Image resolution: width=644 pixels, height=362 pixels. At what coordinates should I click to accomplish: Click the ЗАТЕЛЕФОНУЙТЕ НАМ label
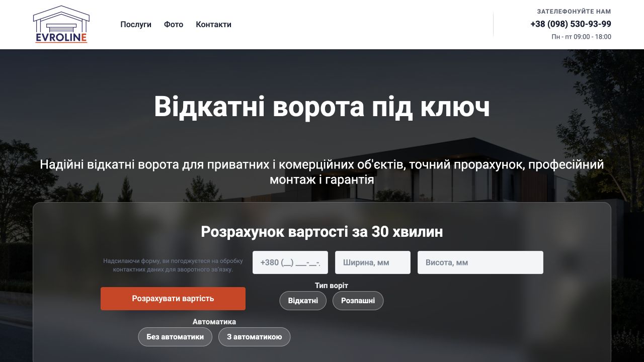coord(574,11)
